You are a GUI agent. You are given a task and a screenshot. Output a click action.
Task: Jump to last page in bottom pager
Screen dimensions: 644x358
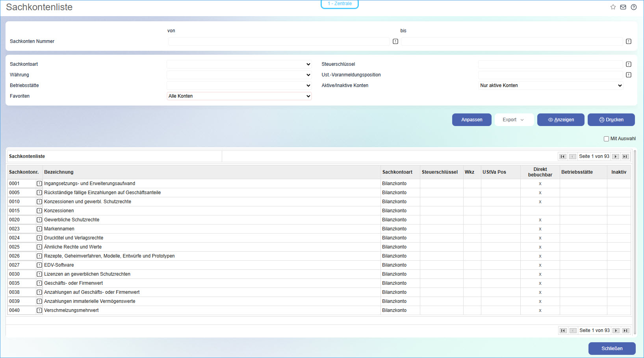(x=625, y=330)
